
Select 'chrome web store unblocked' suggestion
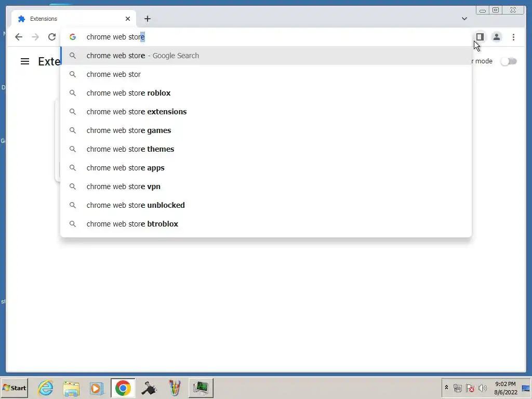[266, 205]
